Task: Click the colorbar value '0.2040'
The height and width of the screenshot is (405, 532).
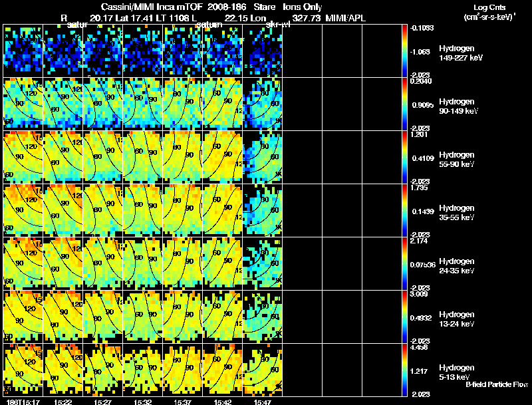Action: (x=421, y=81)
